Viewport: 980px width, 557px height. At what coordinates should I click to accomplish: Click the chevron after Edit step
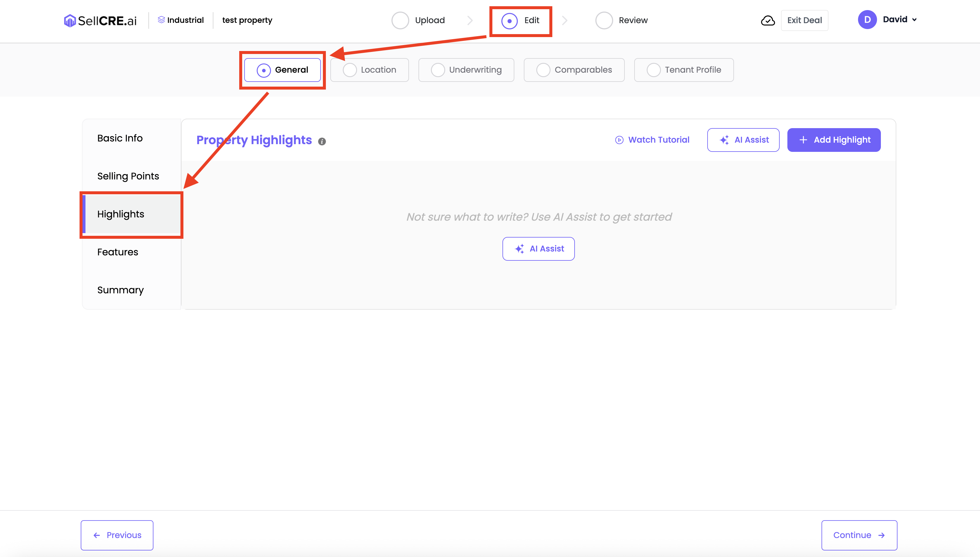click(565, 21)
